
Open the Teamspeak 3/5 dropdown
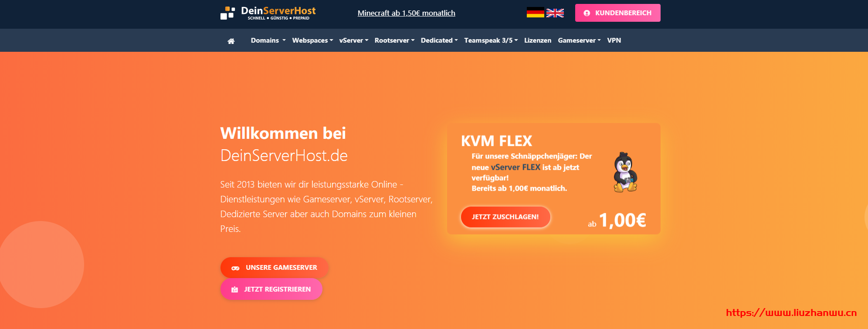[491, 40]
